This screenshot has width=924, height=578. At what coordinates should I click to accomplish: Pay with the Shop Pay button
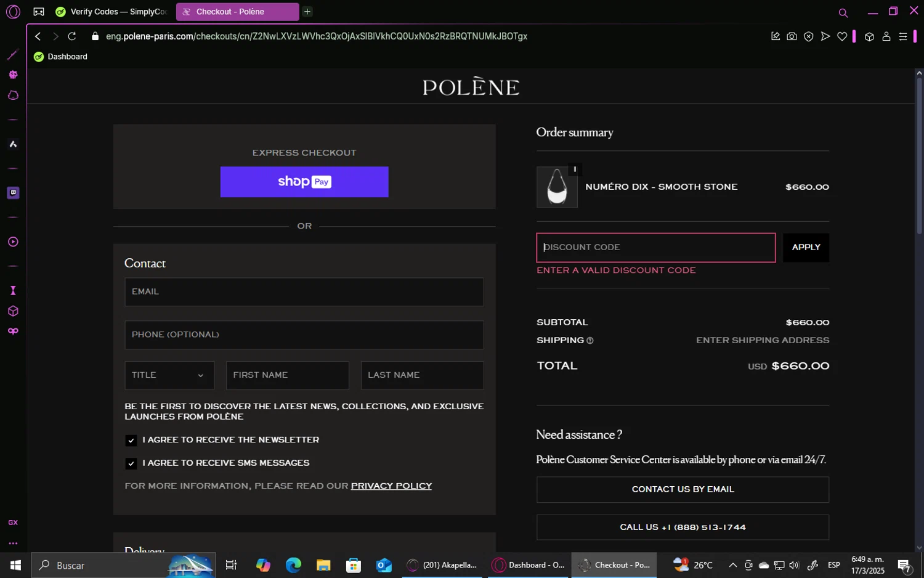pyautogui.click(x=304, y=182)
